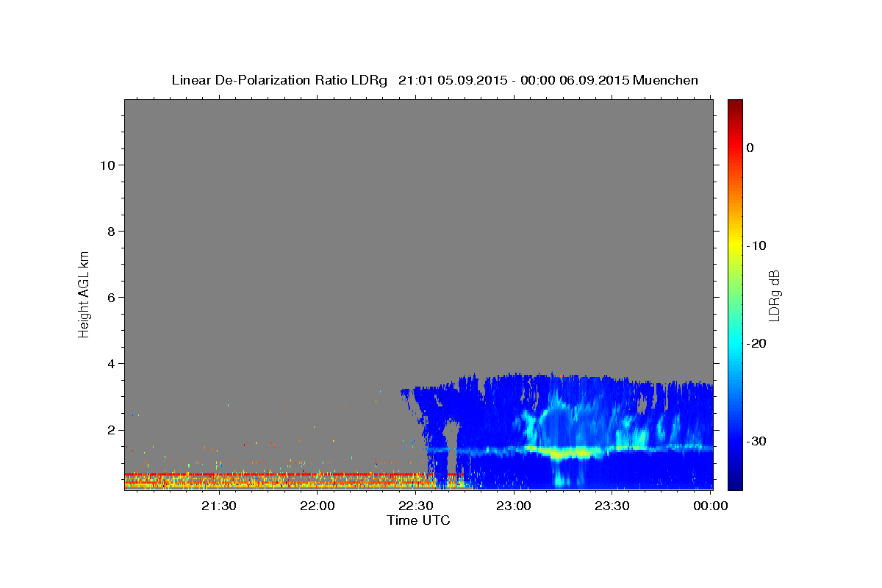The height and width of the screenshot is (588, 882).
Task: Click the "LDRg dB" colorbar label
Action: click(774, 295)
